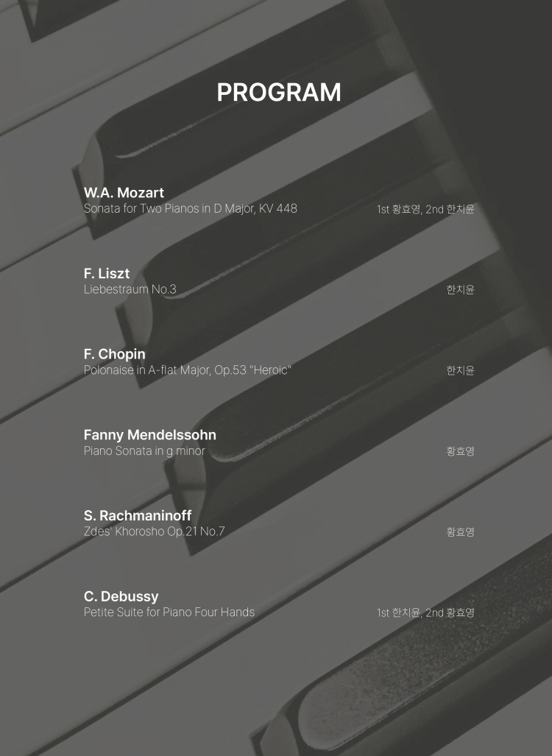Click performer name beside Zdes' Khorosho
The height and width of the screenshot is (756, 552).
click(x=460, y=531)
